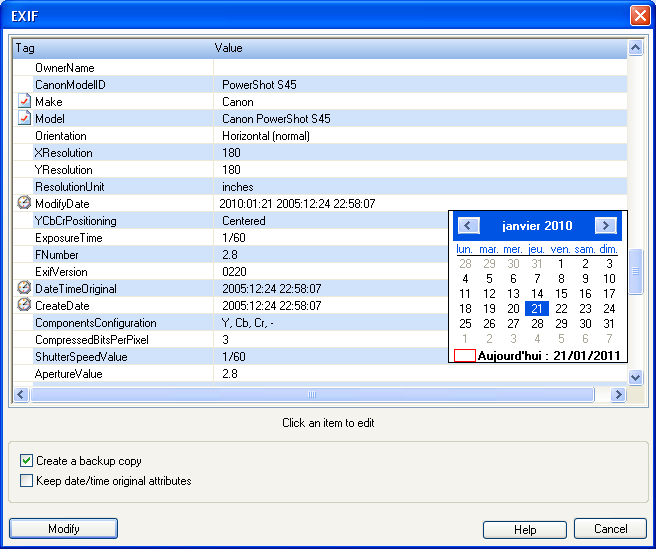Select day 9 in the calendar
The image size is (656, 549).
pyautogui.click(x=585, y=278)
